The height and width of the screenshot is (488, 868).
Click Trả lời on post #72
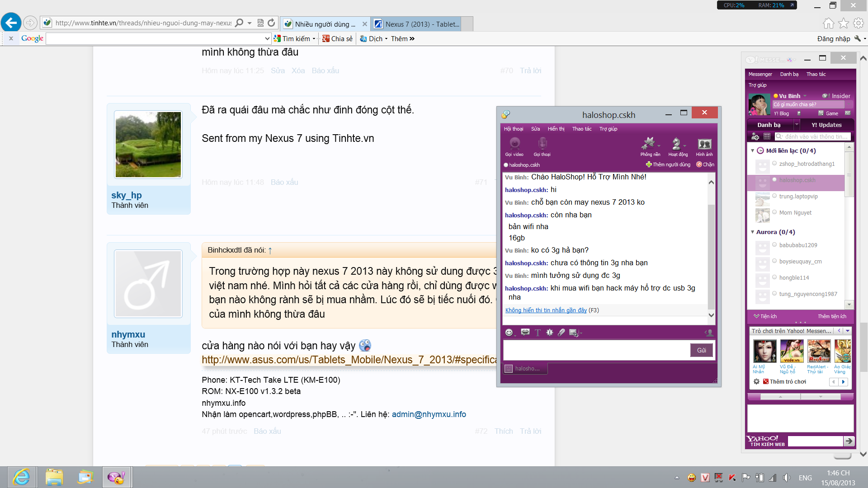click(530, 431)
